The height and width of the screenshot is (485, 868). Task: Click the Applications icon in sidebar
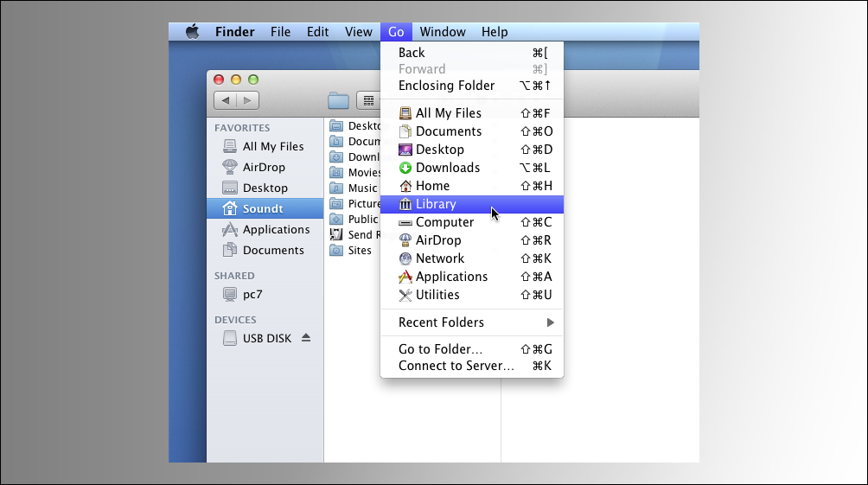pos(229,229)
